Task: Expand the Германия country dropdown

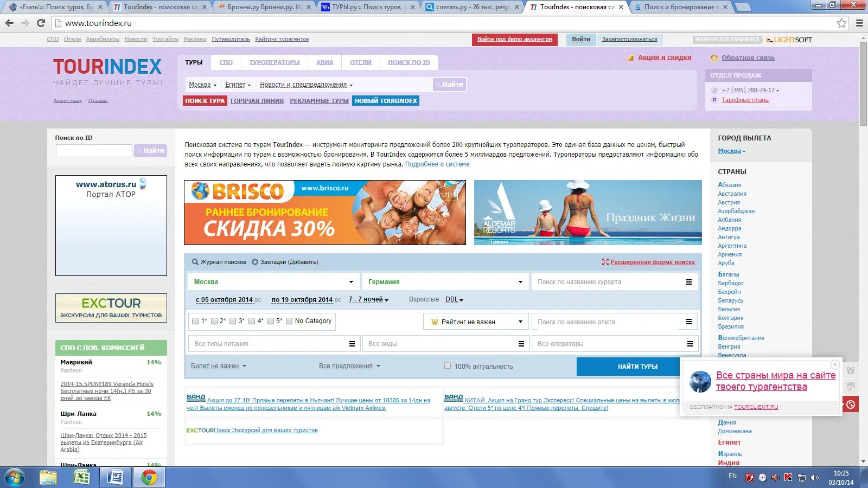Action: coord(445,282)
